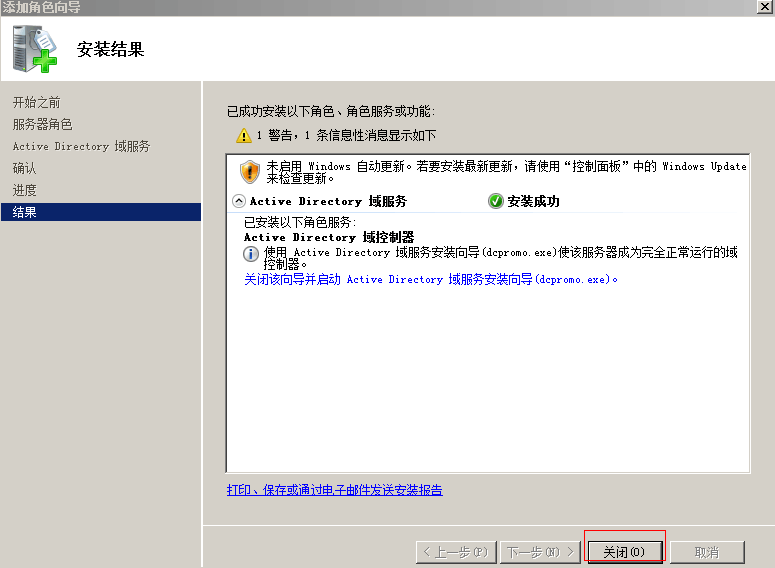
Task: Open 打印、保存或通过电子邮件发送安装报告 link
Action: [334, 490]
